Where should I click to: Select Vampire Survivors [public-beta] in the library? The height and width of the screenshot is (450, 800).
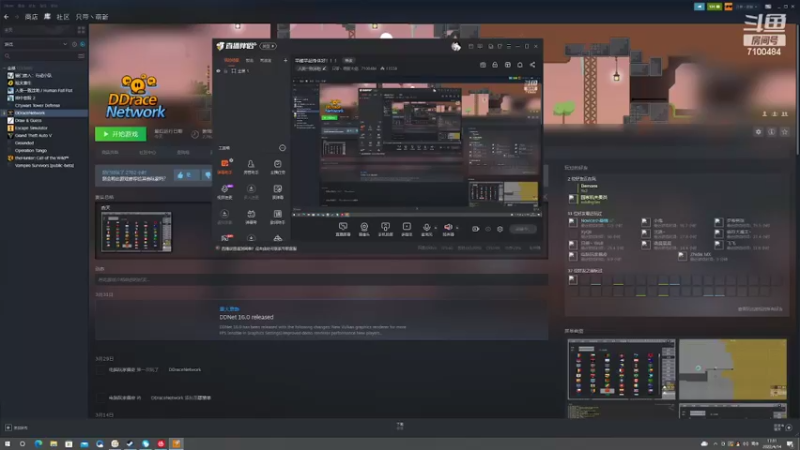[x=44, y=165]
